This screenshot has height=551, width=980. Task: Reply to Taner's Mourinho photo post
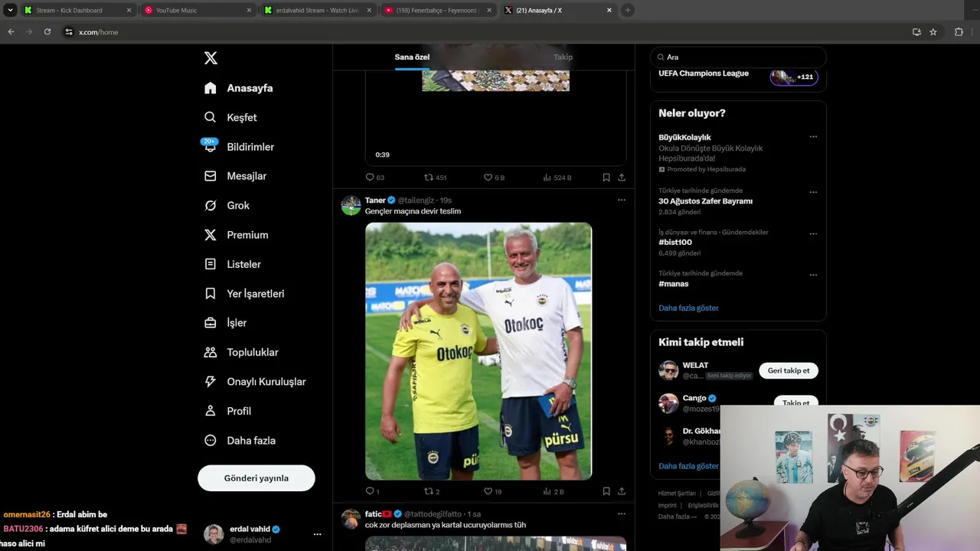372,491
